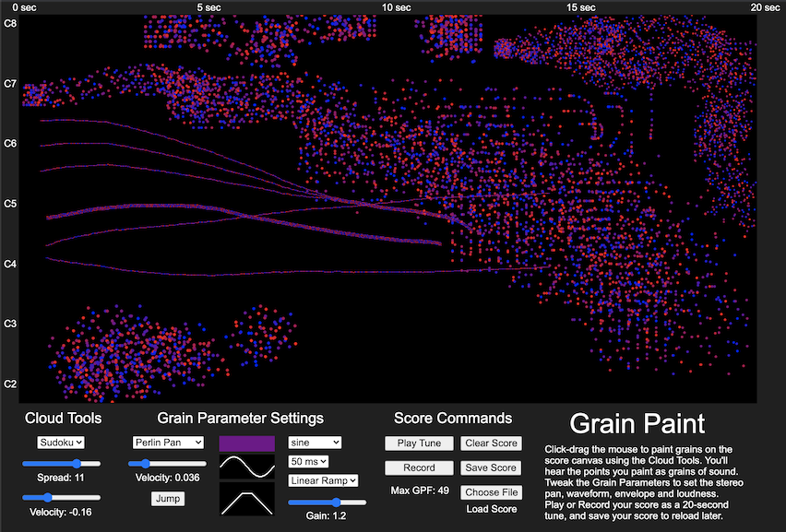Click the C5 pitch label
This screenshot has height=532, width=786.
tap(10, 204)
